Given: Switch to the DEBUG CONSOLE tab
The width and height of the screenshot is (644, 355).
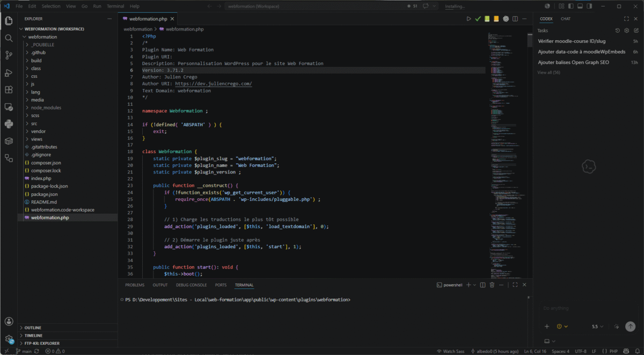Looking at the screenshot, I should click(x=191, y=285).
